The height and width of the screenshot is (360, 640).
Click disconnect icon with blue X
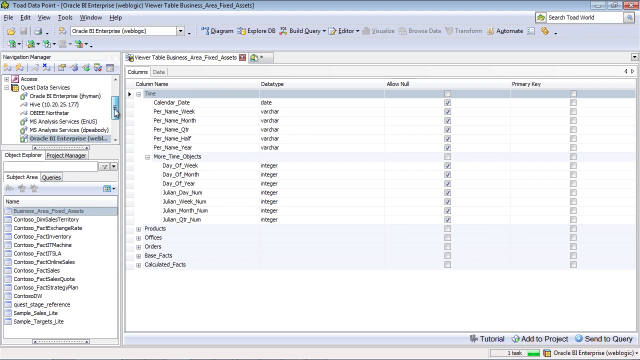(x=47, y=68)
